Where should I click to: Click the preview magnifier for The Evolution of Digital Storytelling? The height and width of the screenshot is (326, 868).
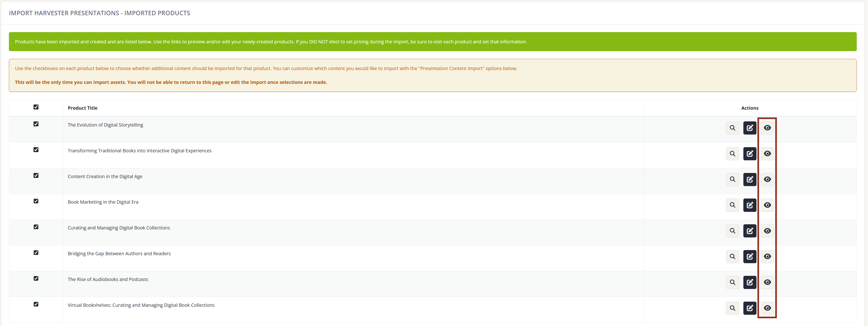point(733,128)
